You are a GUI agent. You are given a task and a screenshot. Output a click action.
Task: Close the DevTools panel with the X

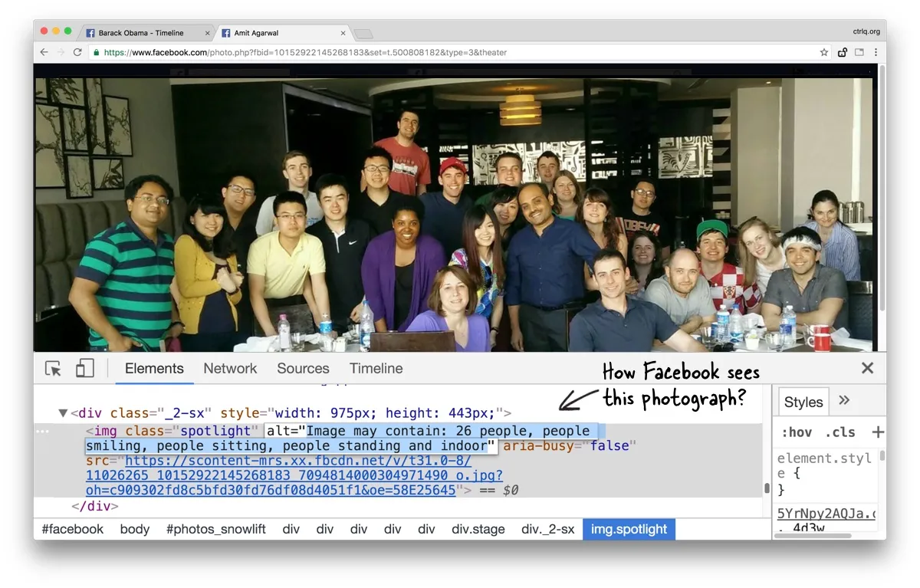pyautogui.click(x=867, y=368)
